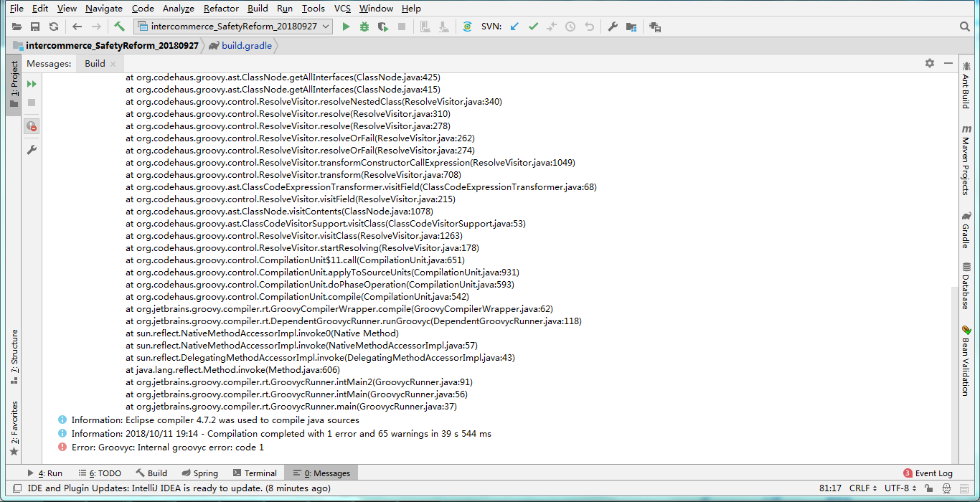The width and height of the screenshot is (980, 502).
Task: Open the Event Log
Action: point(928,473)
